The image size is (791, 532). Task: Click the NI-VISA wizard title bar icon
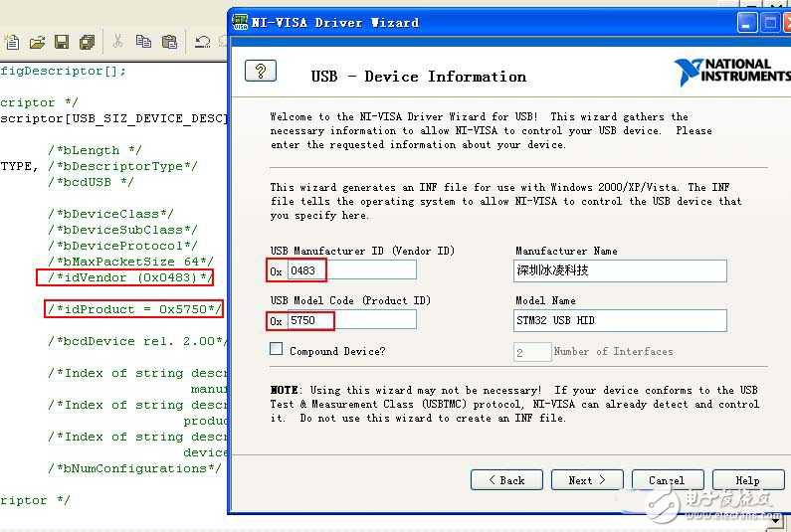[240, 22]
